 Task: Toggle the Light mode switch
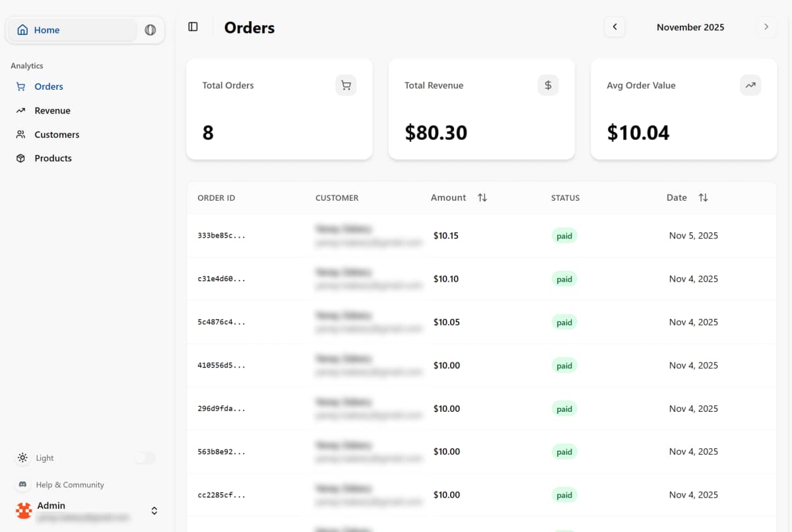(145, 457)
